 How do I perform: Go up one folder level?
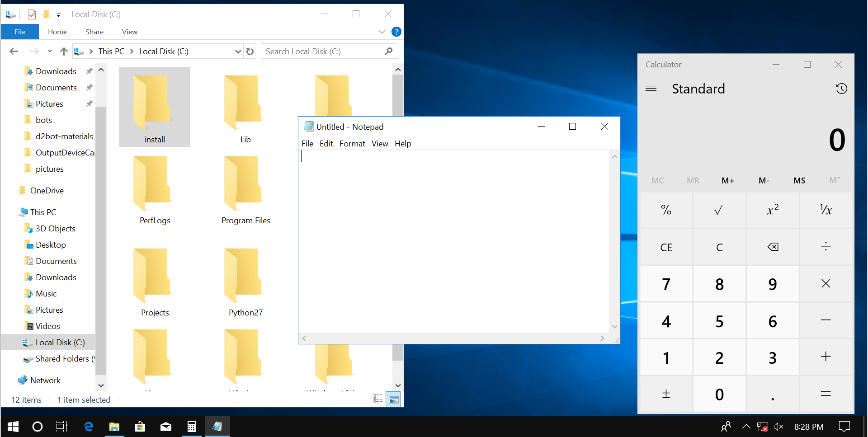64,52
